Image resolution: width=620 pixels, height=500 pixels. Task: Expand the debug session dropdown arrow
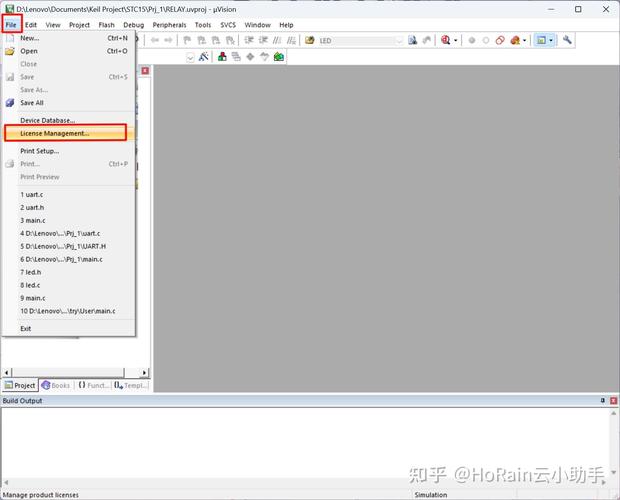(x=456, y=41)
